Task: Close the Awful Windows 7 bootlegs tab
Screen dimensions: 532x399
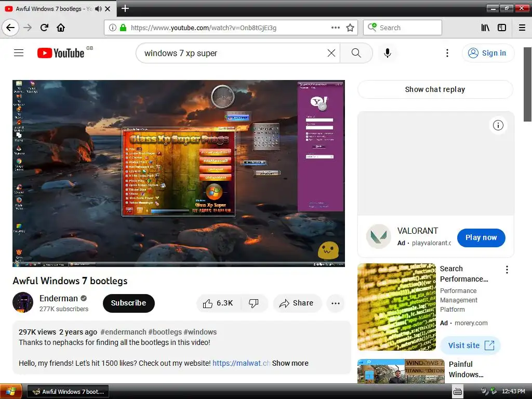Action: (x=108, y=9)
